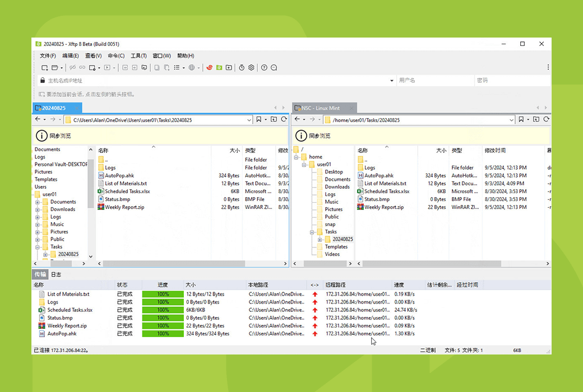583x392 pixels.
Task: Click the New Session toolbar icon
Action: coord(45,68)
